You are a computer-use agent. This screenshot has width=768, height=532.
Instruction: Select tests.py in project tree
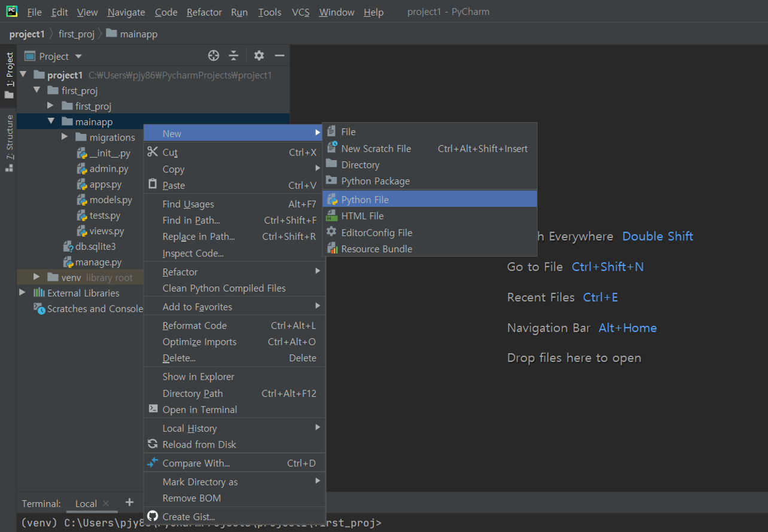[99, 215]
